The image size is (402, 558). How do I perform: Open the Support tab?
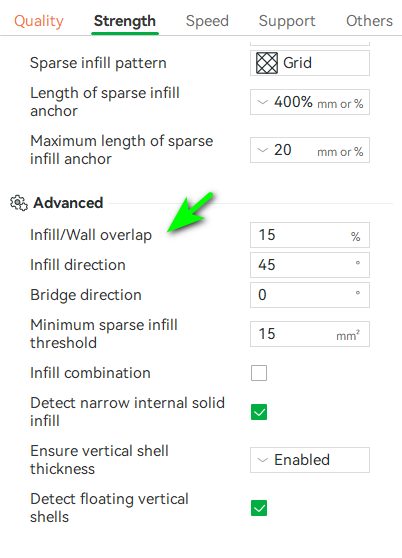pos(287,21)
